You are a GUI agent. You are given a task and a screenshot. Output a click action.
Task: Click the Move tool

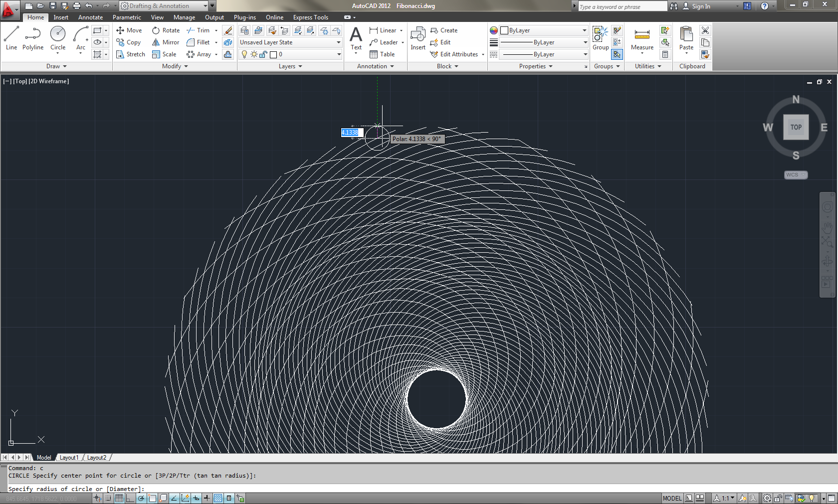129,30
